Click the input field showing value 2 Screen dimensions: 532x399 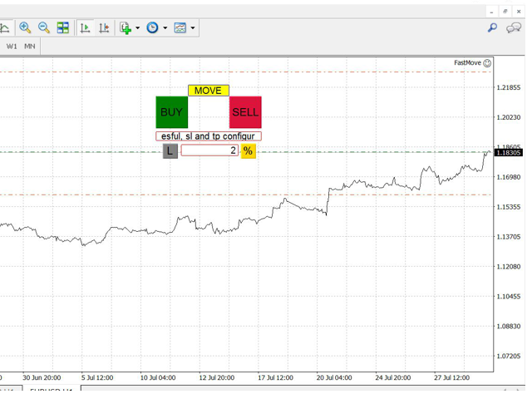[x=209, y=150]
